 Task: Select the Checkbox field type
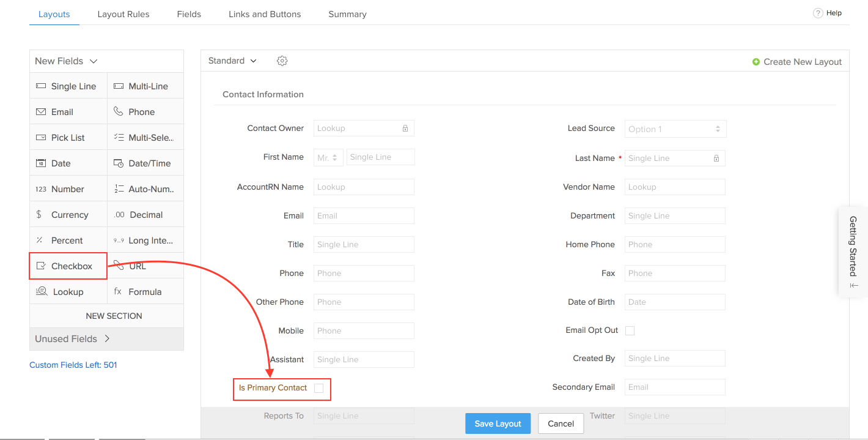click(x=68, y=266)
